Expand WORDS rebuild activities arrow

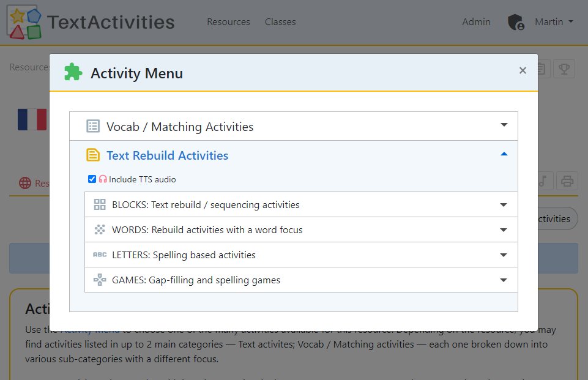[x=504, y=230]
